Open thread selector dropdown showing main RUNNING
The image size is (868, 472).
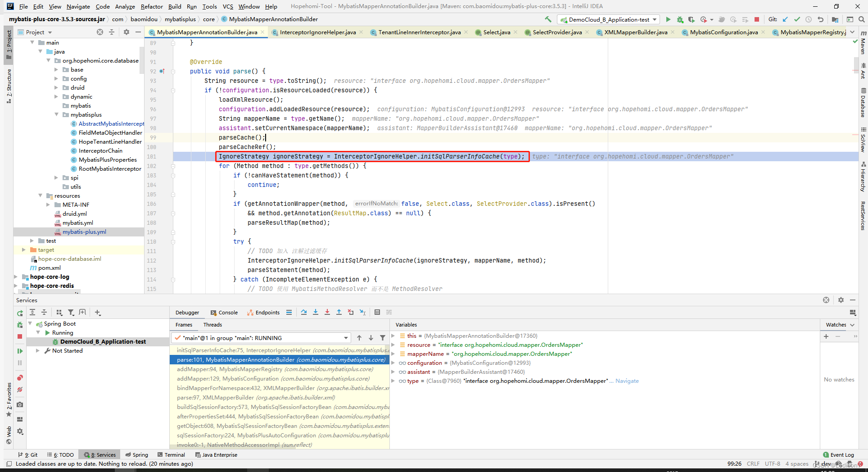coord(260,338)
